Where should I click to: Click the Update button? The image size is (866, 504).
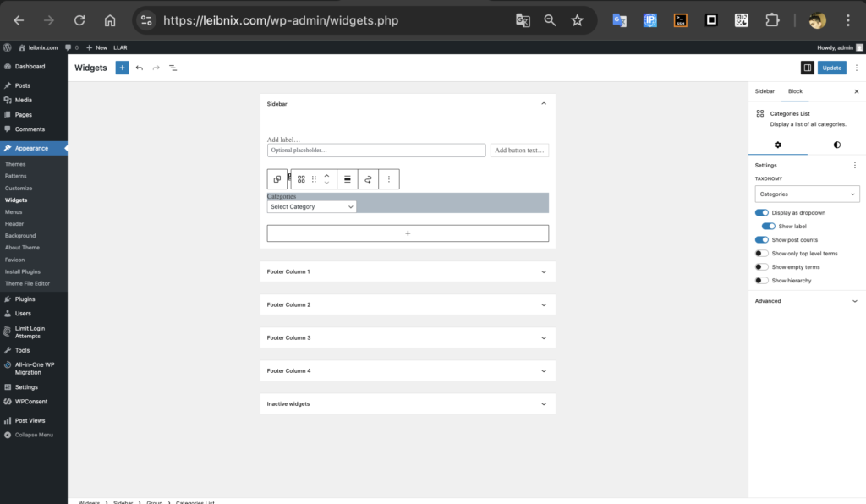[x=831, y=68]
